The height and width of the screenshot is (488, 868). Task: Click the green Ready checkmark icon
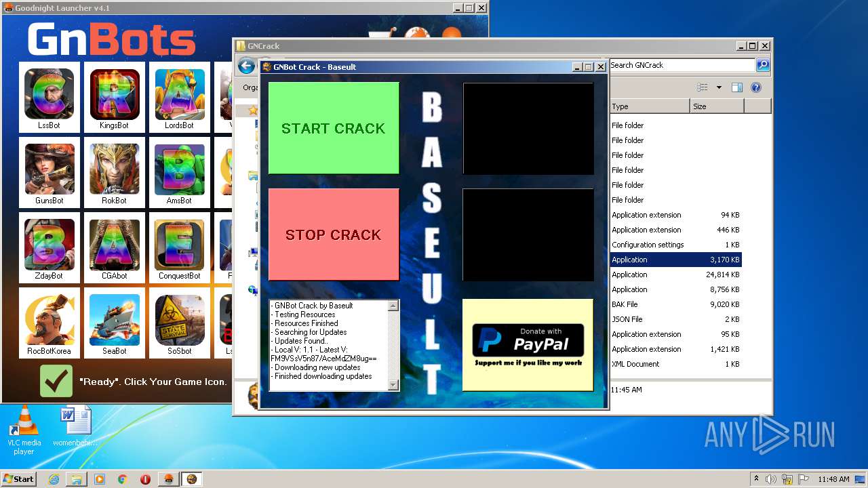[56, 381]
